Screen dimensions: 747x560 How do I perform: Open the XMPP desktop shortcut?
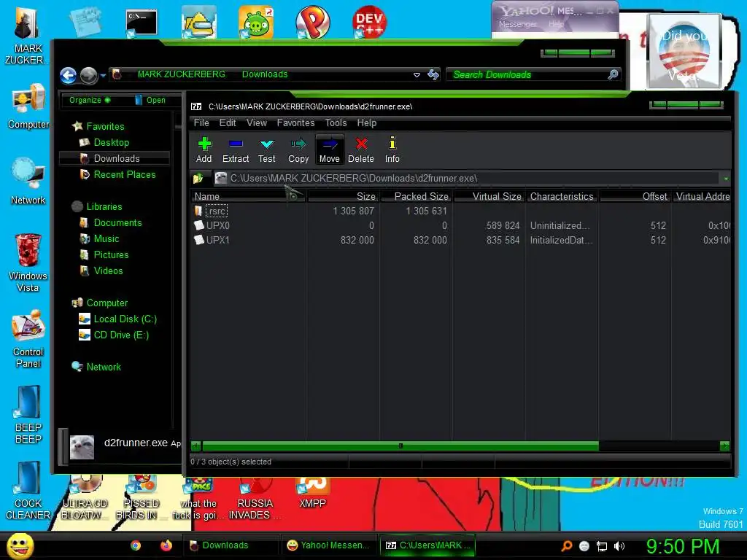pyautogui.click(x=312, y=494)
